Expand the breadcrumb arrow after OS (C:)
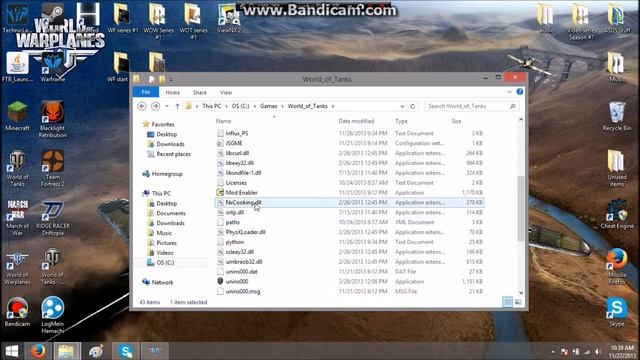The width and height of the screenshot is (640, 360). [255, 106]
